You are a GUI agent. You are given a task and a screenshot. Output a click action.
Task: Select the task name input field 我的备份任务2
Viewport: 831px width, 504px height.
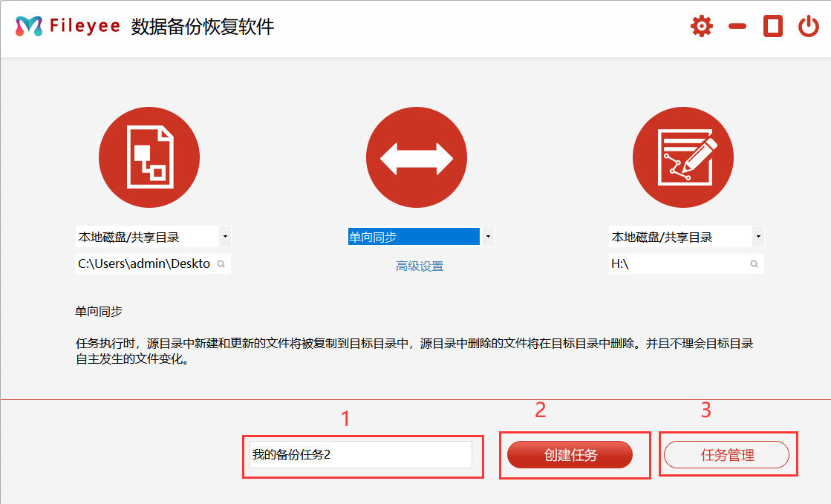tap(361, 454)
